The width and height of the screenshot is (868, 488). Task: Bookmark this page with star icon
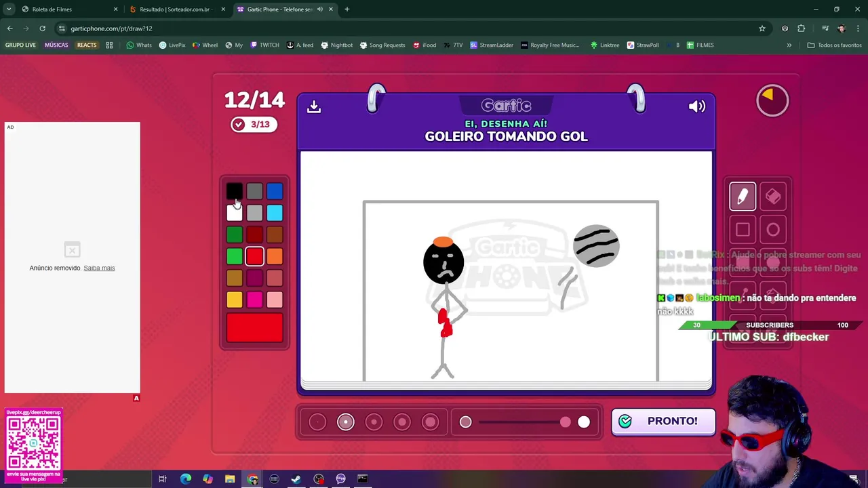tap(762, 28)
